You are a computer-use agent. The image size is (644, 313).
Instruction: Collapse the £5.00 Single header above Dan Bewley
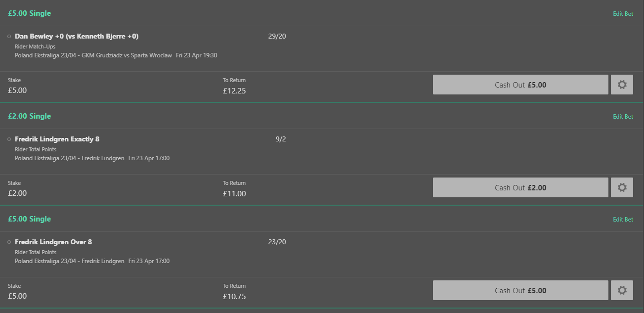point(29,13)
